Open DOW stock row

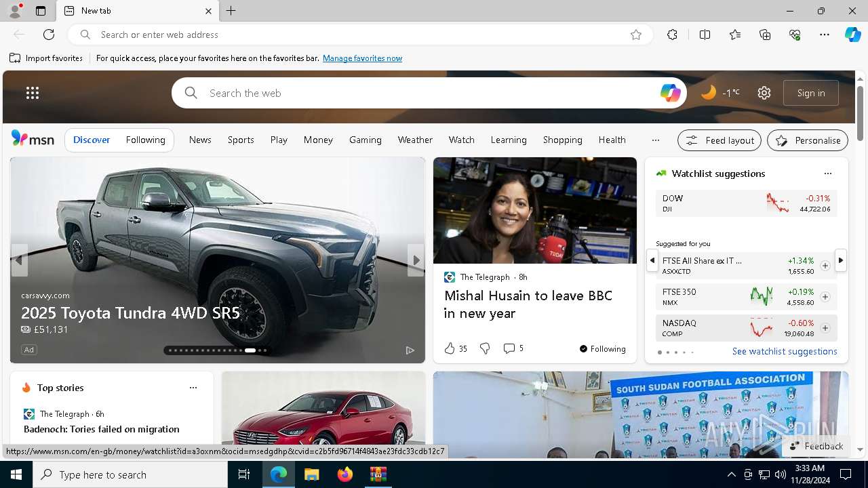(x=746, y=203)
